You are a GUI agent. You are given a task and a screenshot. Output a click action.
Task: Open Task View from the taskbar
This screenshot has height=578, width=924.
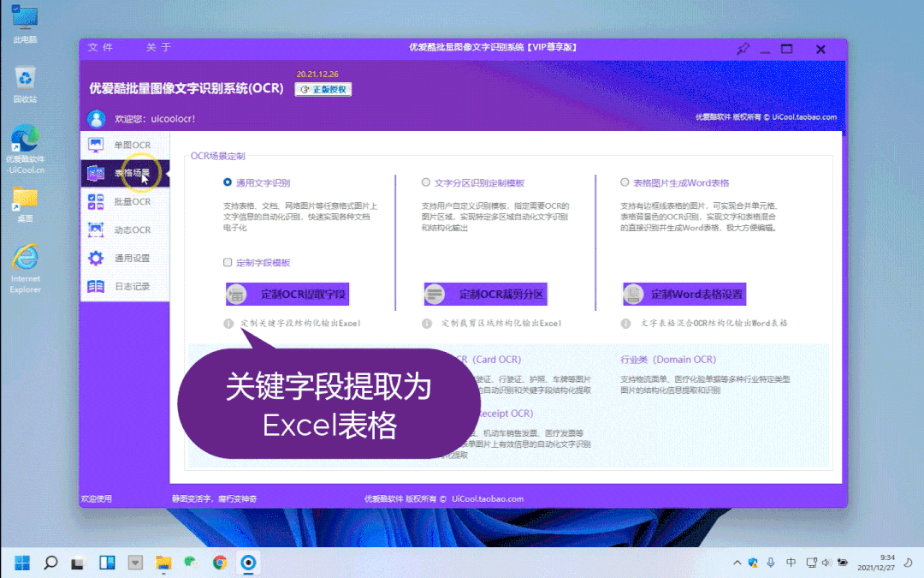pyautogui.click(x=79, y=563)
